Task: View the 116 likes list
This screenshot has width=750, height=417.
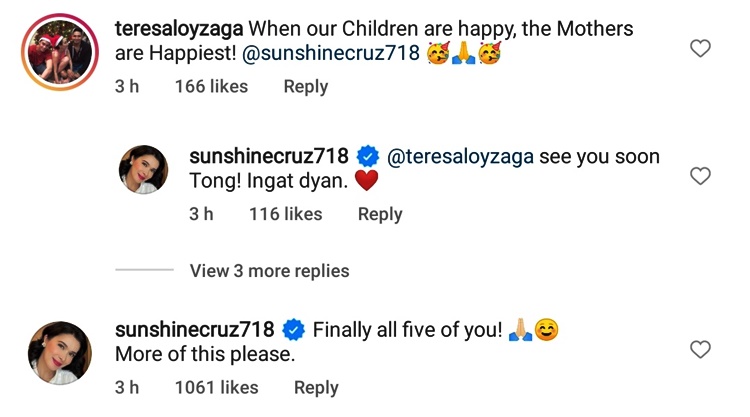Action: (x=285, y=214)
